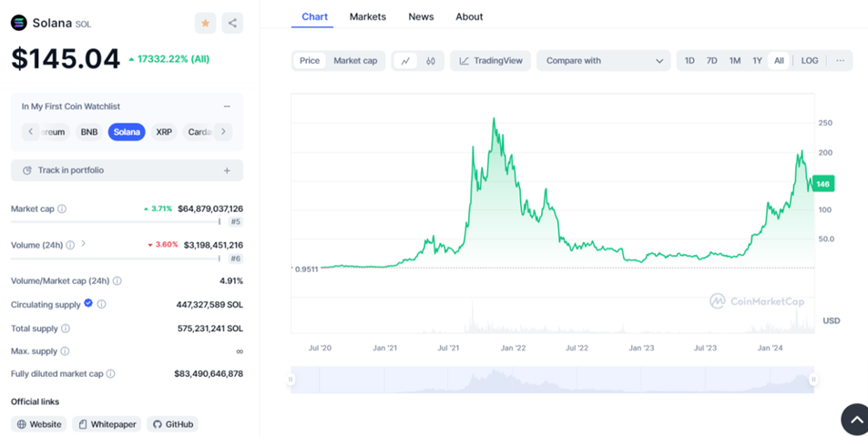Expand the Volume (24h) chevron
Viewport: 868px width, 437px height.
coord(84,244)
